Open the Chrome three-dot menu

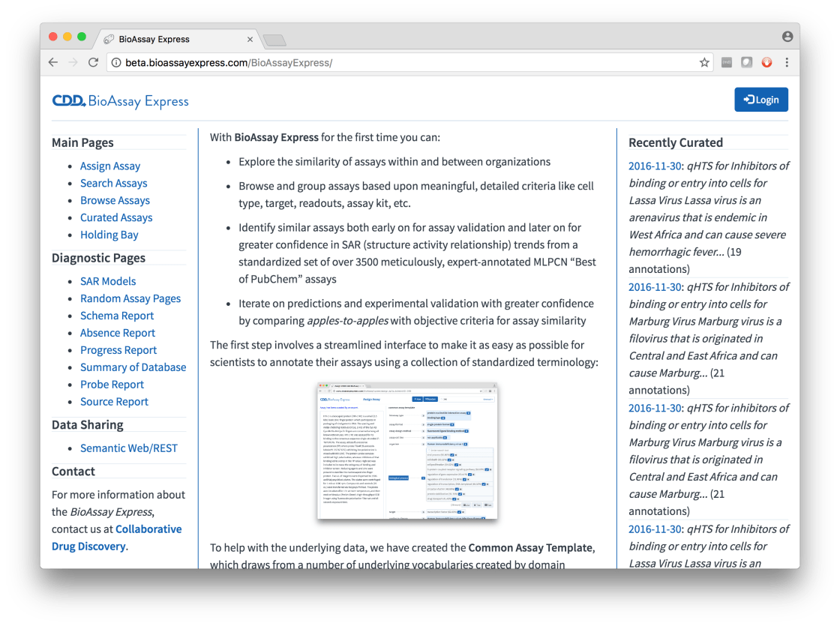[x=787, y=62]
